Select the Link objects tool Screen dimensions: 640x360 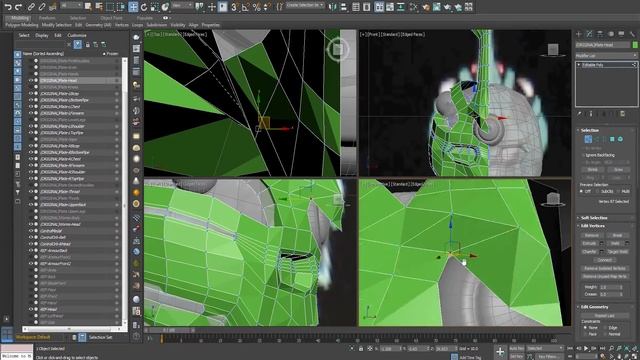tap(31, 7)
